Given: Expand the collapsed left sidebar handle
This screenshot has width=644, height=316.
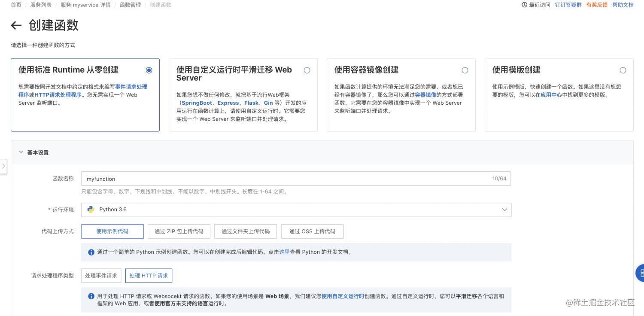Looking at the screenshot, I should tap(3, 166).
